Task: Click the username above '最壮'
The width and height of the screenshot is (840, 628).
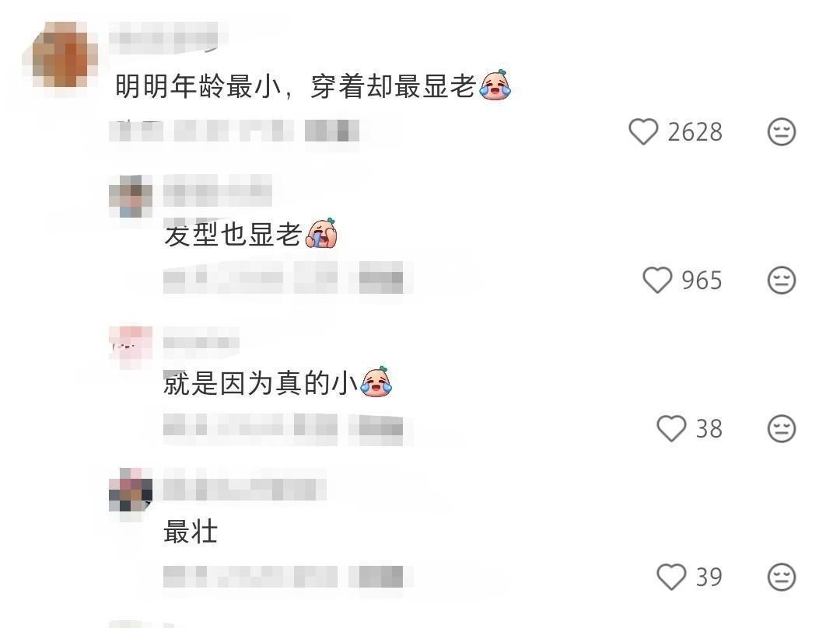Action: 244,488
